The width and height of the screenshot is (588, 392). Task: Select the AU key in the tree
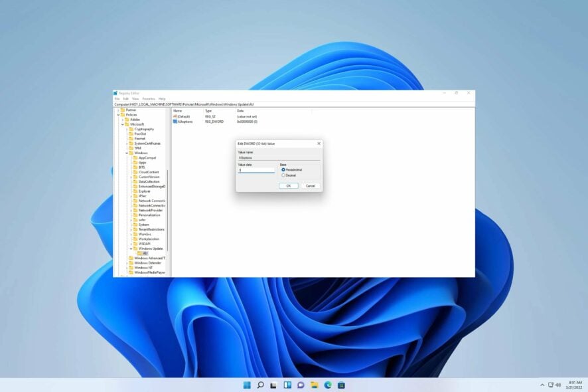pyautogui.click(x=145, y=253)
